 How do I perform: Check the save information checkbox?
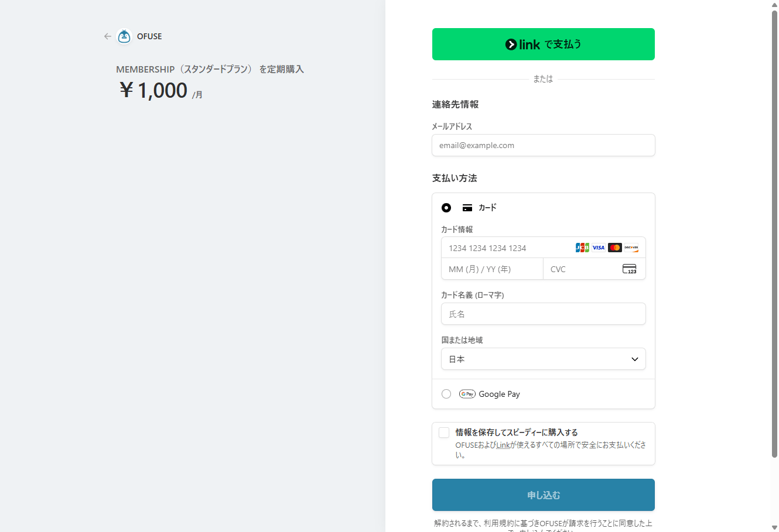click(444, 433)
